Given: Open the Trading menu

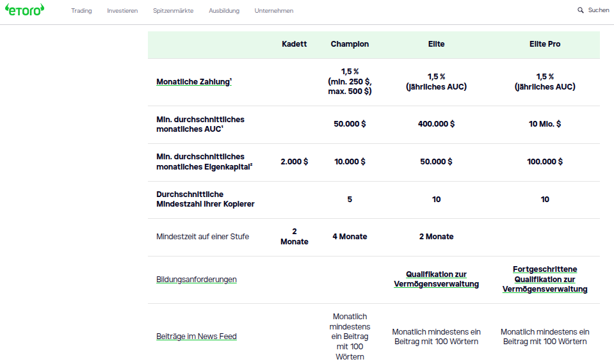Looking at the screenshot, I should click(x=81, y=11).
